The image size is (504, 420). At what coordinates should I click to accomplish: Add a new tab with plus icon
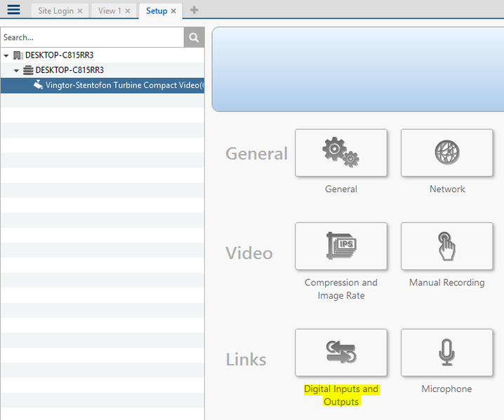[x=194, y=11]
